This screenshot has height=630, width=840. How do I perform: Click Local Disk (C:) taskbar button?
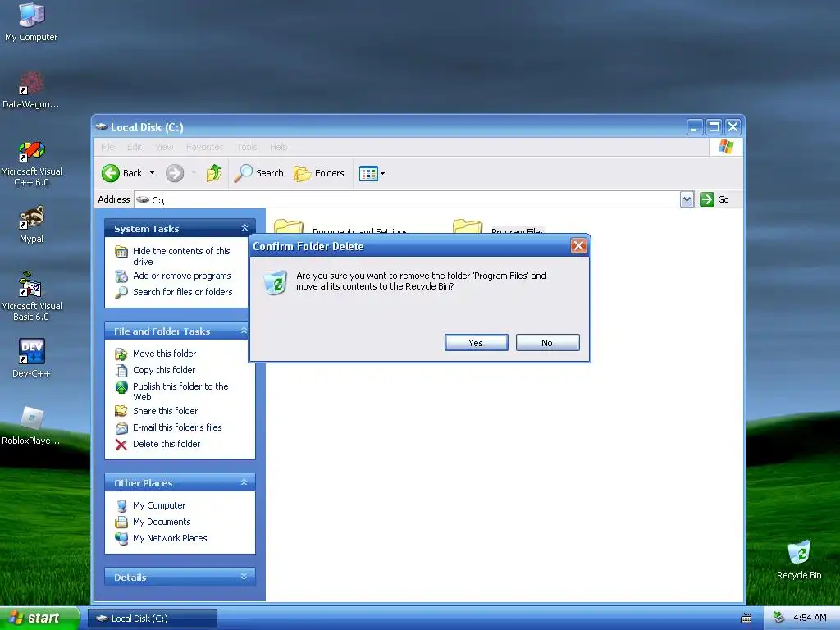pos(152,619)
